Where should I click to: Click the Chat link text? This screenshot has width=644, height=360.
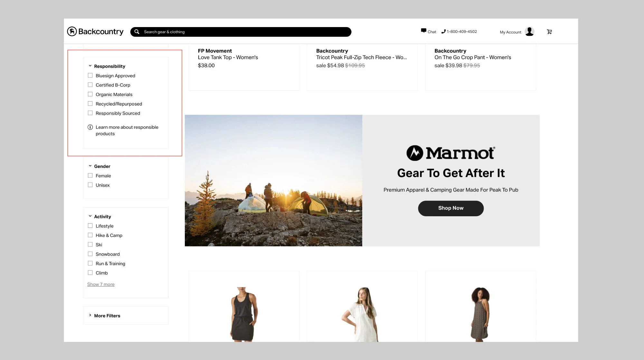[x=432, y=32]
